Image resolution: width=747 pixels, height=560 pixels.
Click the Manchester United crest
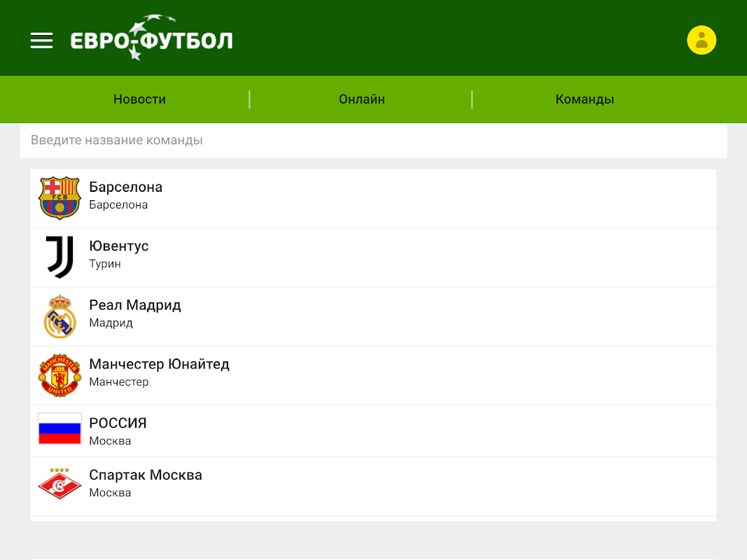[x=60, y=375]
